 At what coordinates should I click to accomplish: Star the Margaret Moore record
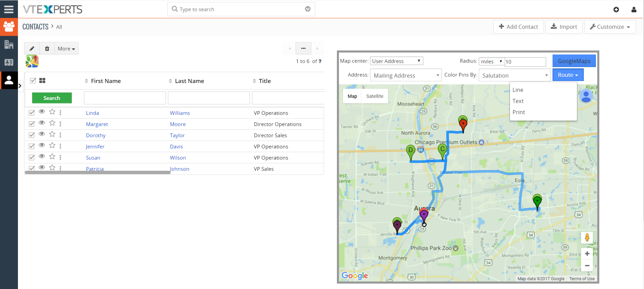[52, 123]
